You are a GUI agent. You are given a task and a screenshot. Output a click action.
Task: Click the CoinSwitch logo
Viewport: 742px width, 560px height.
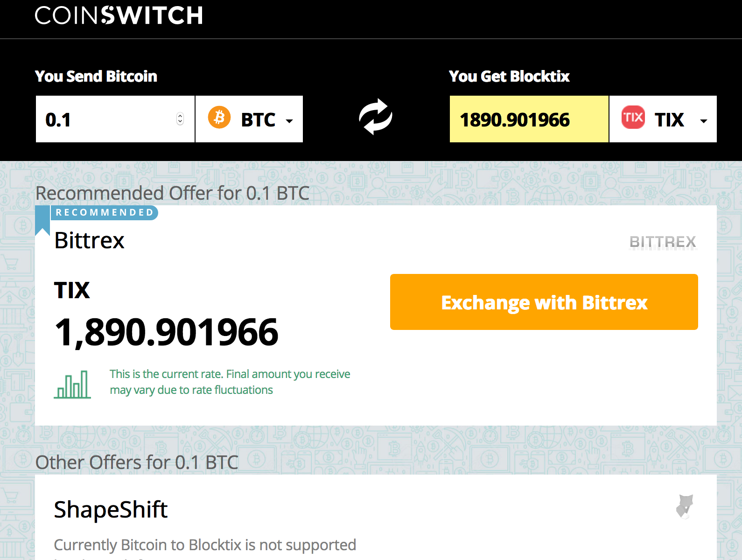tap(119, 15)
